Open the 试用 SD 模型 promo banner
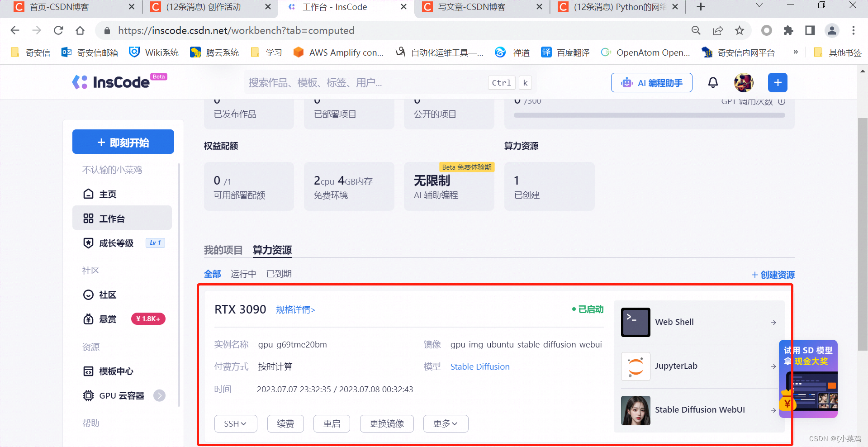This screenshot has width=868, height=447. 808,379
